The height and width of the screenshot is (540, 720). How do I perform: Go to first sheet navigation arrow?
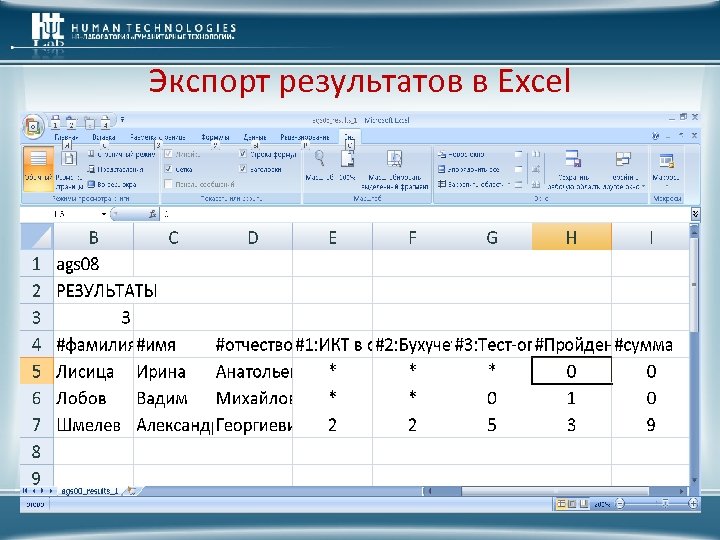pyautogui.click(x=26, y=491)
